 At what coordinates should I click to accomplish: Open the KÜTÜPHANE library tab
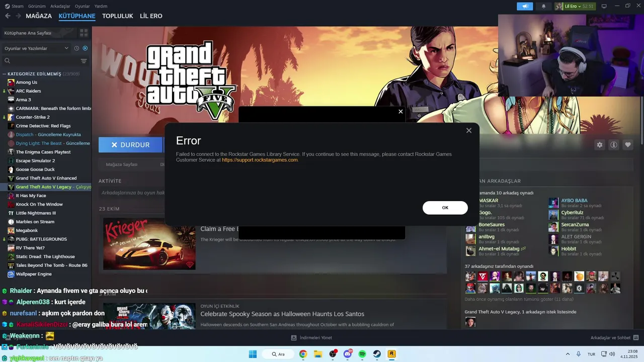[77, 16]
